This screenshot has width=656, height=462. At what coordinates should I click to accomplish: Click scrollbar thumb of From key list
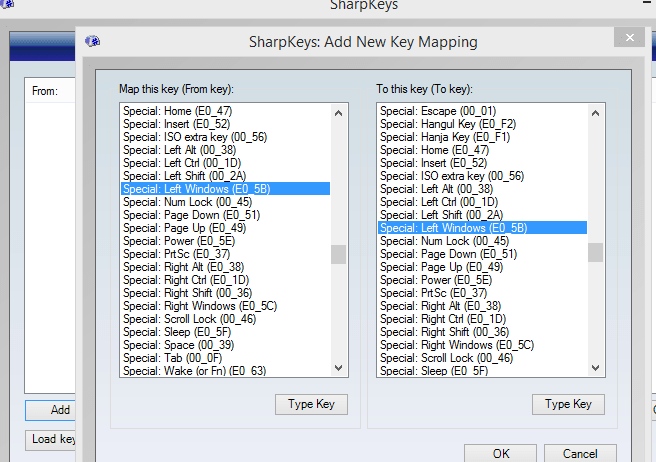point(338,254)
